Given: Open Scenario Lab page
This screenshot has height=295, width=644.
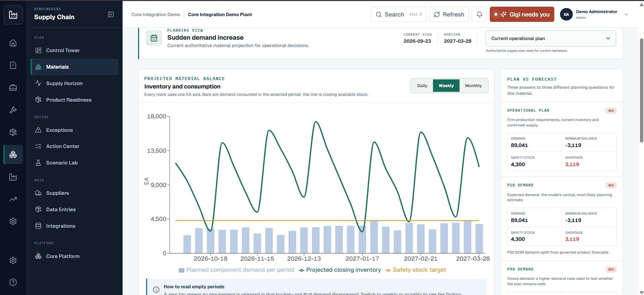Looking at the screenshot, I should click(x=75, y=163).
